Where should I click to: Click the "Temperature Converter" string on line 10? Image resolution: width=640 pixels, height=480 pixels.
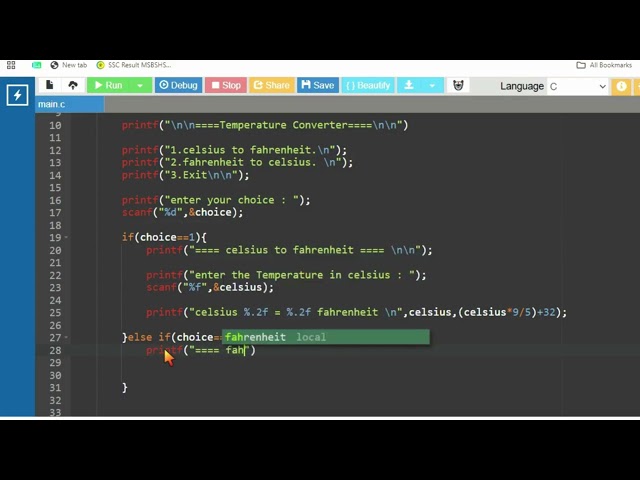283,125
